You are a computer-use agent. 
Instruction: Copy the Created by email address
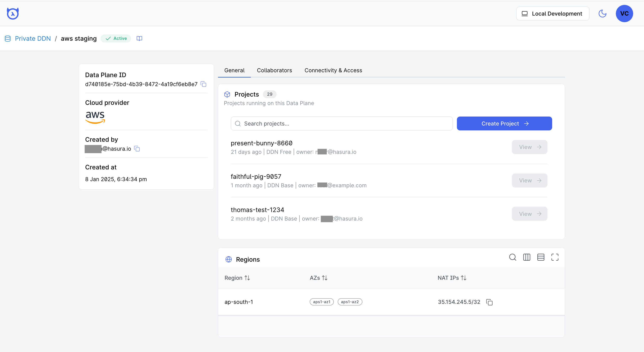pos(137,149)
